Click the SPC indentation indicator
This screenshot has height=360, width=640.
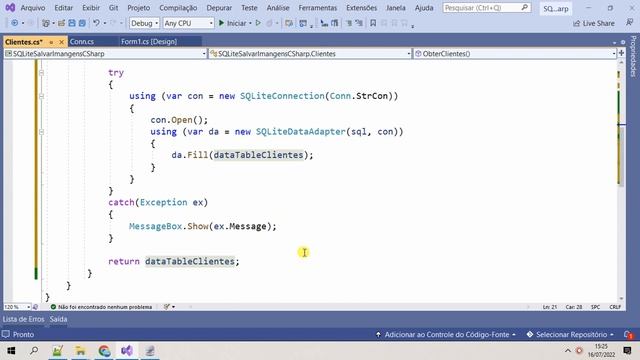coord(596,307)
